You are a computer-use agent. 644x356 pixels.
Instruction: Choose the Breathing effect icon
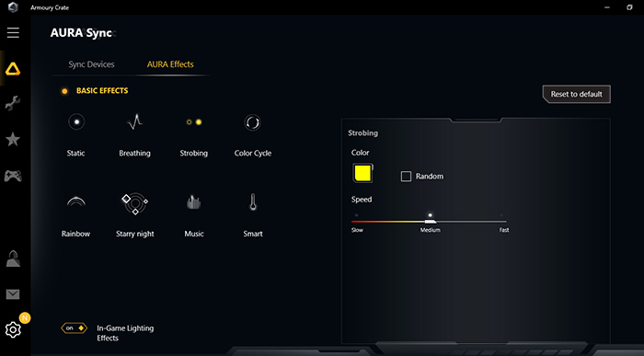[x=134, y=122]
